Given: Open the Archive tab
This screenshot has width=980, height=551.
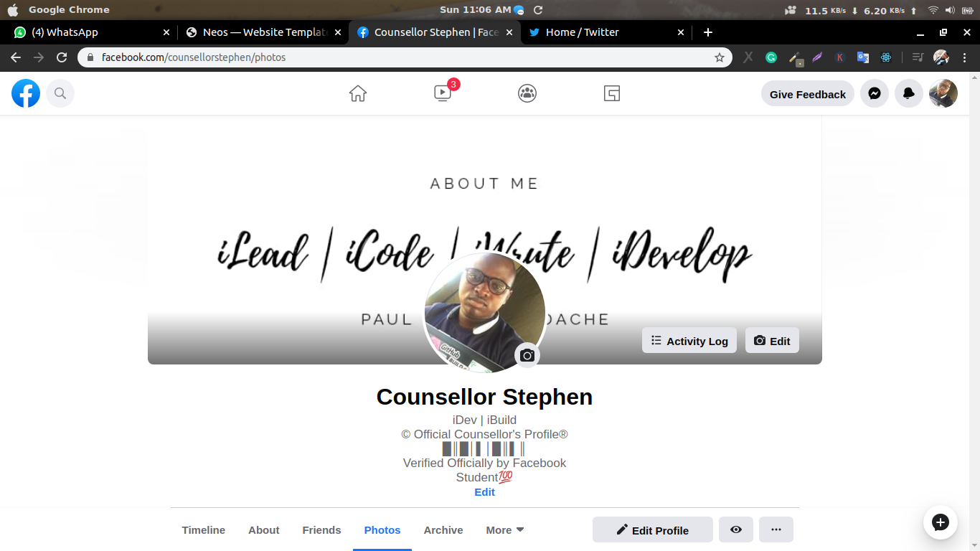Looking at the screenshot, I should coord(443,530).
